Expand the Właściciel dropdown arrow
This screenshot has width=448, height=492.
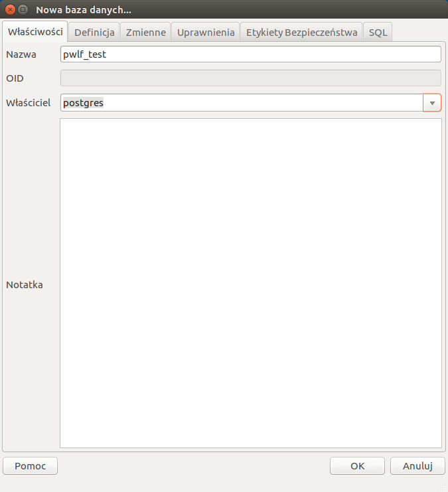432,103
